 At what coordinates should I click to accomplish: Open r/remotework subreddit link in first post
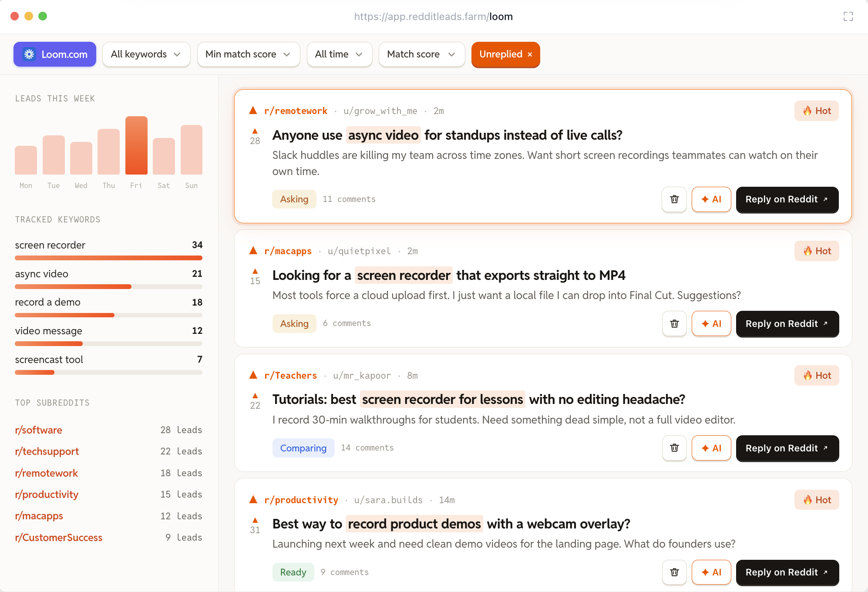click(x=296, y=111)
